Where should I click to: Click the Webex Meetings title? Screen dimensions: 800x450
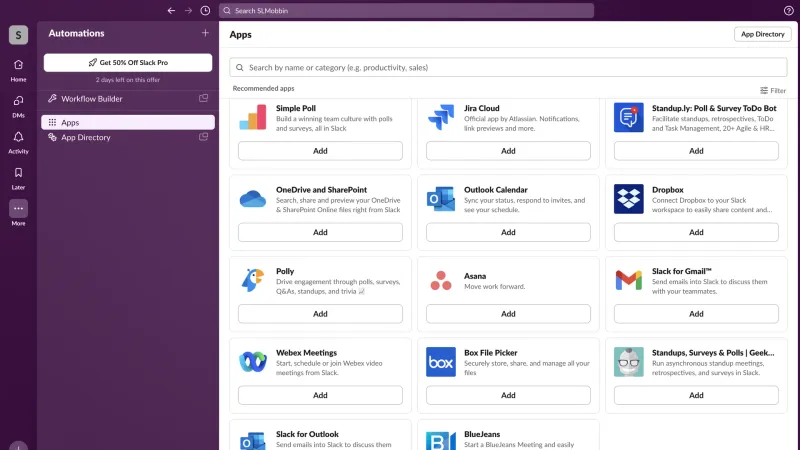coord(306,353)
